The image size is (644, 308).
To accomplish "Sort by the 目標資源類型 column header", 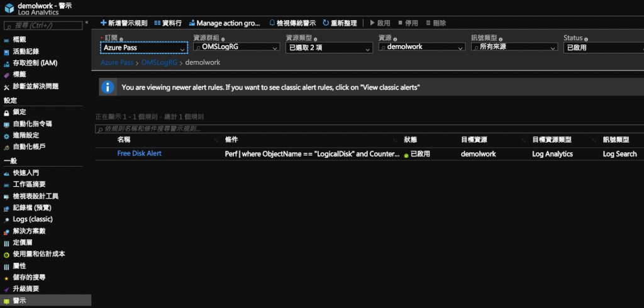I will click(x=552, y=140).
